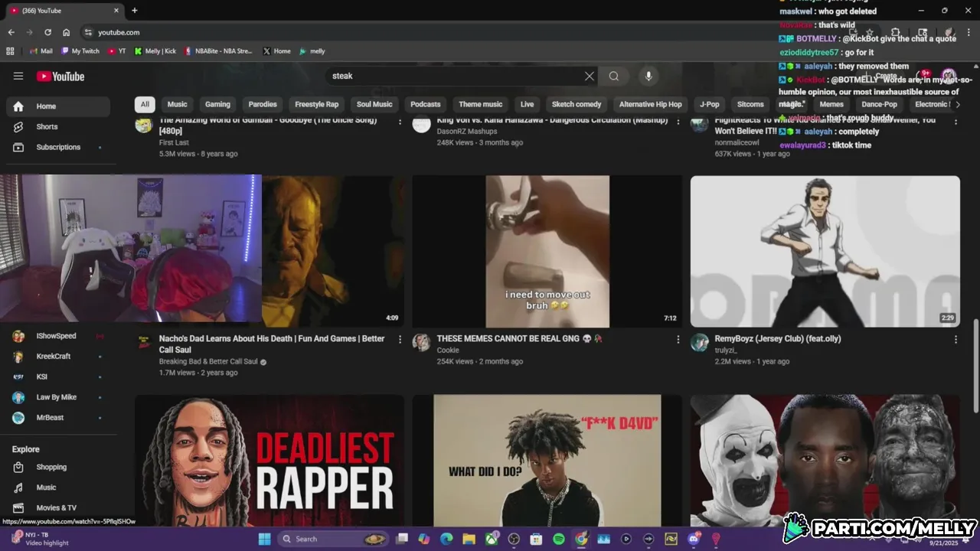Select the 'Sketch comedy' filter chip

[577, 104]
